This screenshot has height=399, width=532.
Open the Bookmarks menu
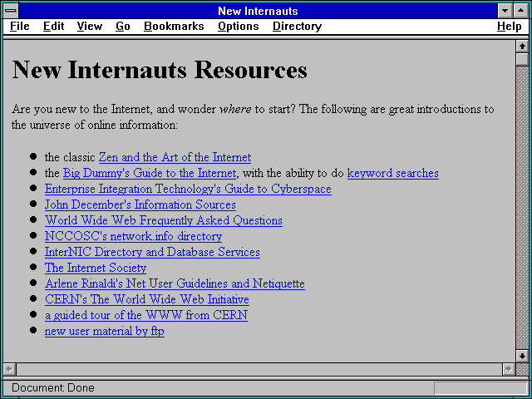174,27
